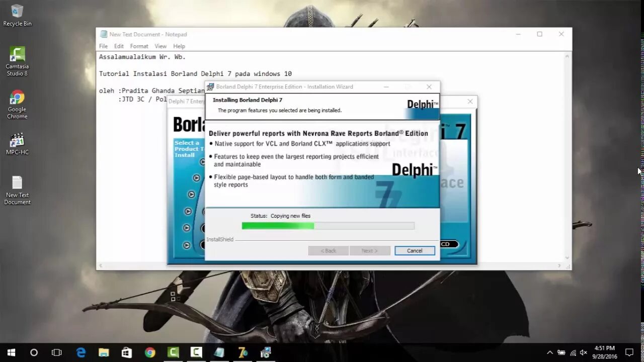Open the Windows Store taskbar icon

click(x=127, y=352)
